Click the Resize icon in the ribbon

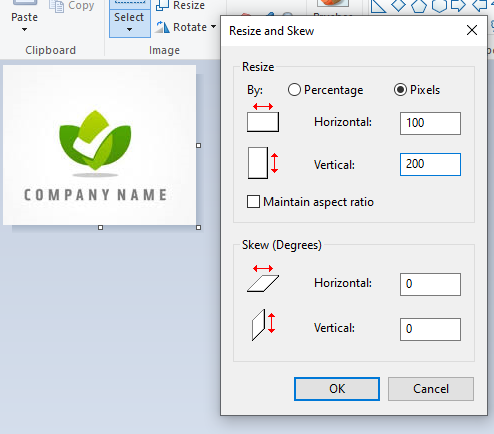[x=162, y=5]
